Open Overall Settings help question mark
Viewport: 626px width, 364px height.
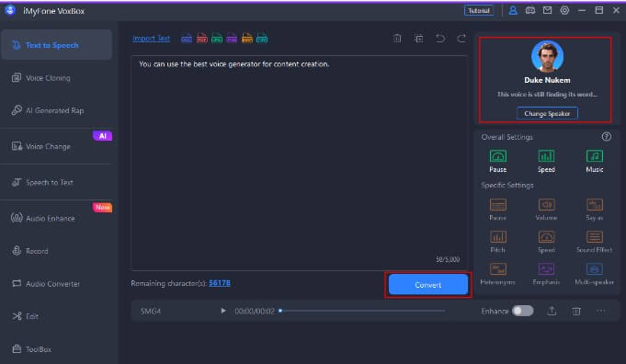(606, 137)
